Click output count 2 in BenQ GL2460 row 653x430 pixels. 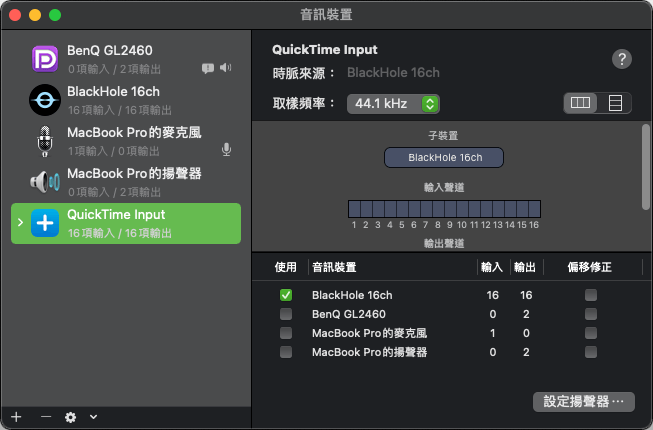point(526,314)
